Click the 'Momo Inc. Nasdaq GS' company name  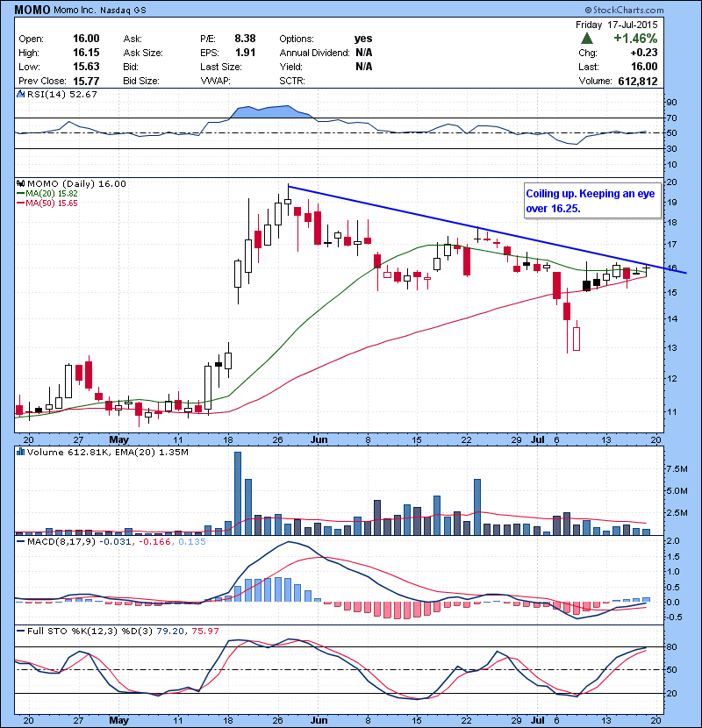tap(100, 11)
